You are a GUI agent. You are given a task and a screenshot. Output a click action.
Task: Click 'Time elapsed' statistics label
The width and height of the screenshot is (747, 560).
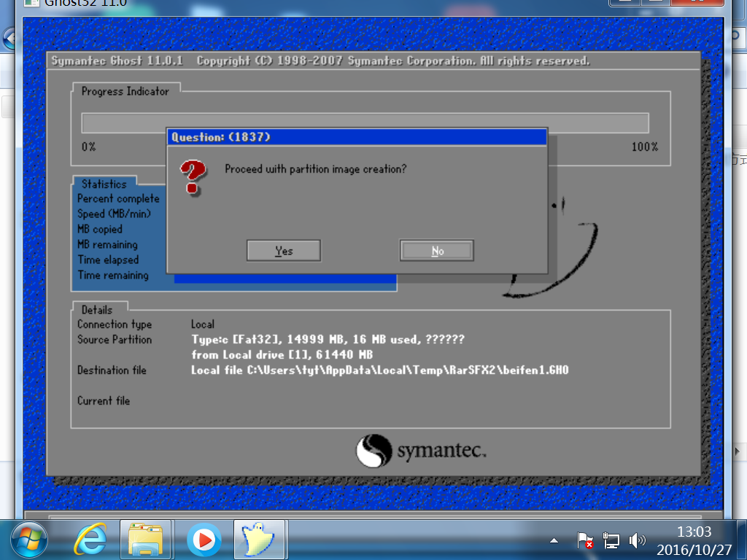click(108, 260)
